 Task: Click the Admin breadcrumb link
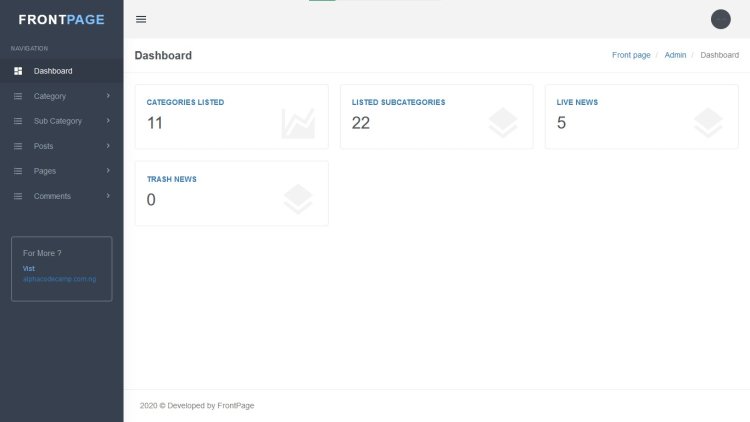pos(675,55)
